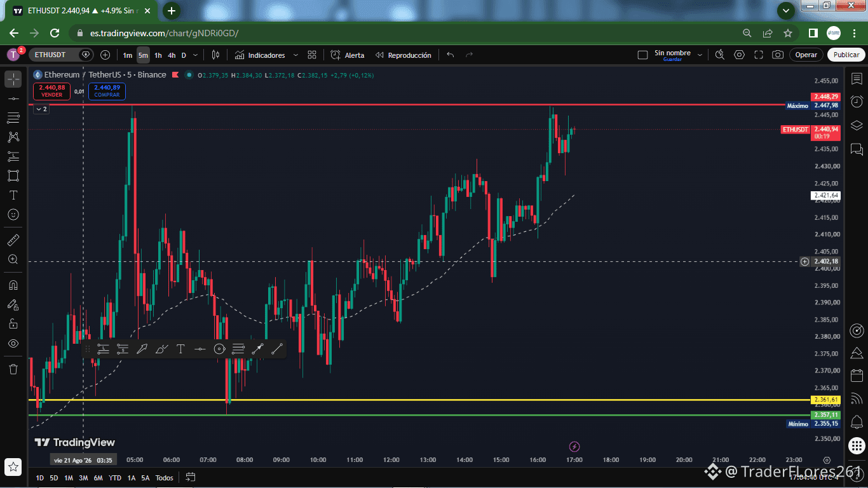This screenshot has width=868, height=488.
Task: Open chart settings hexagon icon
Action: click(739, 55)
